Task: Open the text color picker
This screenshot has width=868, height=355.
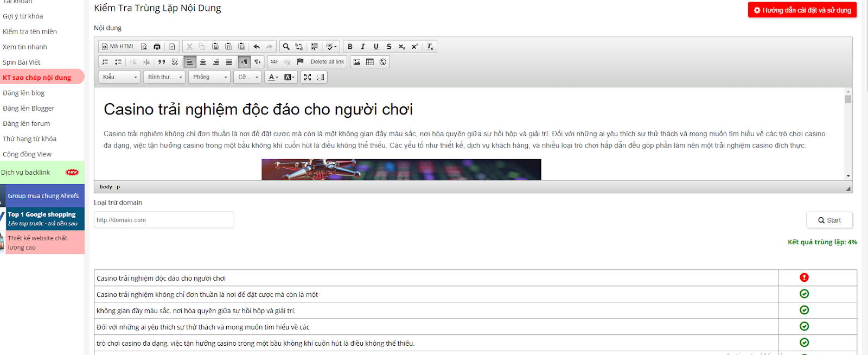Action: [x=273, y=77]
